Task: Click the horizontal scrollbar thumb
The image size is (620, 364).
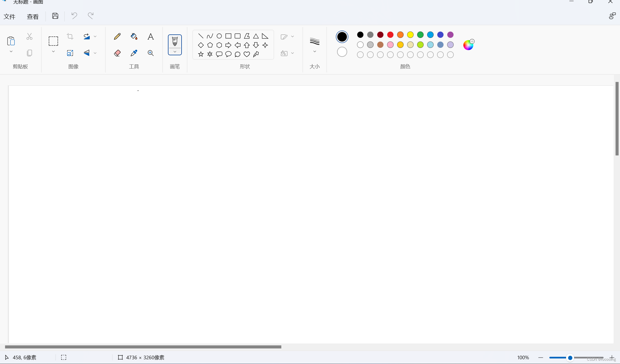Action: pyautogui.click(x=143, y=347)
